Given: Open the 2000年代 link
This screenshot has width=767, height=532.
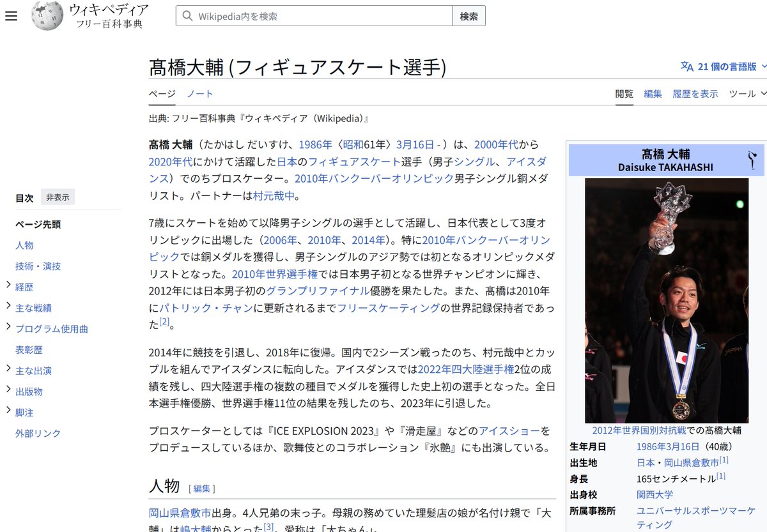Looking at the screenshot, I should point(497,144).
